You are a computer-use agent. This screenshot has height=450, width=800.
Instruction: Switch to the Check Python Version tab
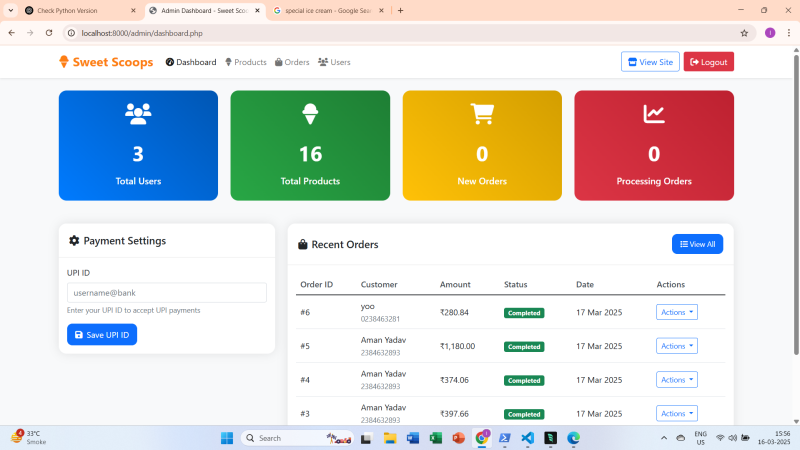point(68,10)
